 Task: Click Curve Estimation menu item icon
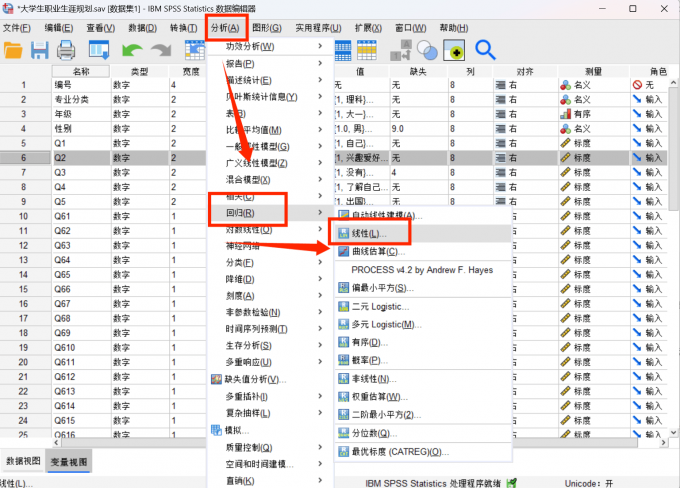coord(343,251)
